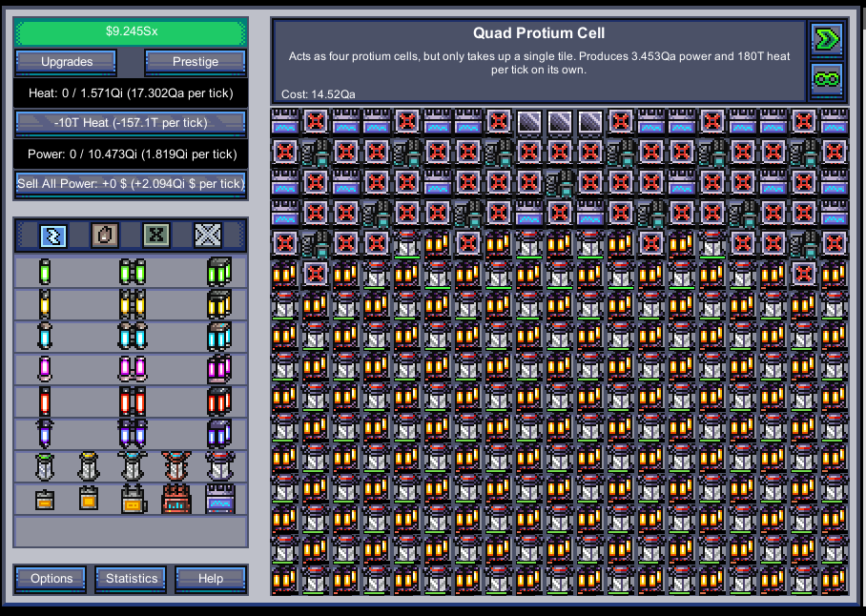The image size is (866, 616).
Task: Pick the purple capacitor with blue wave screen
Action: (220, 499)
